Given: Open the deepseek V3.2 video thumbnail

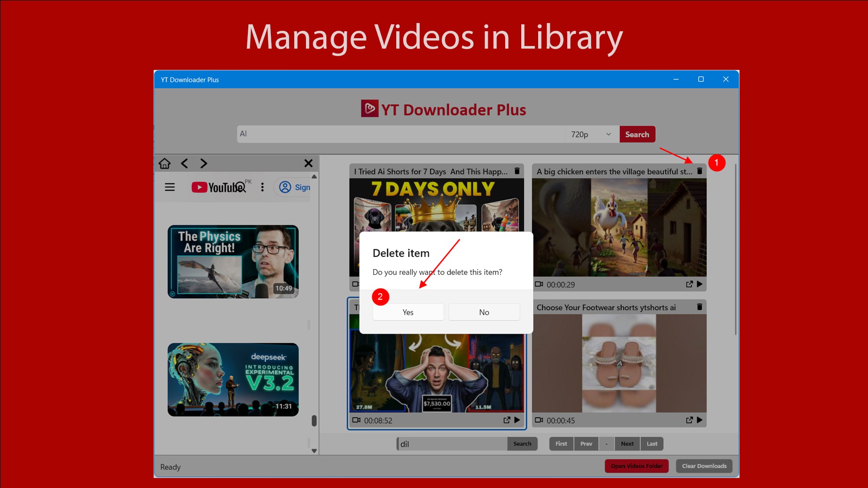Looking at the screenshot, I should pyautogui.click(x=233, y=380).
